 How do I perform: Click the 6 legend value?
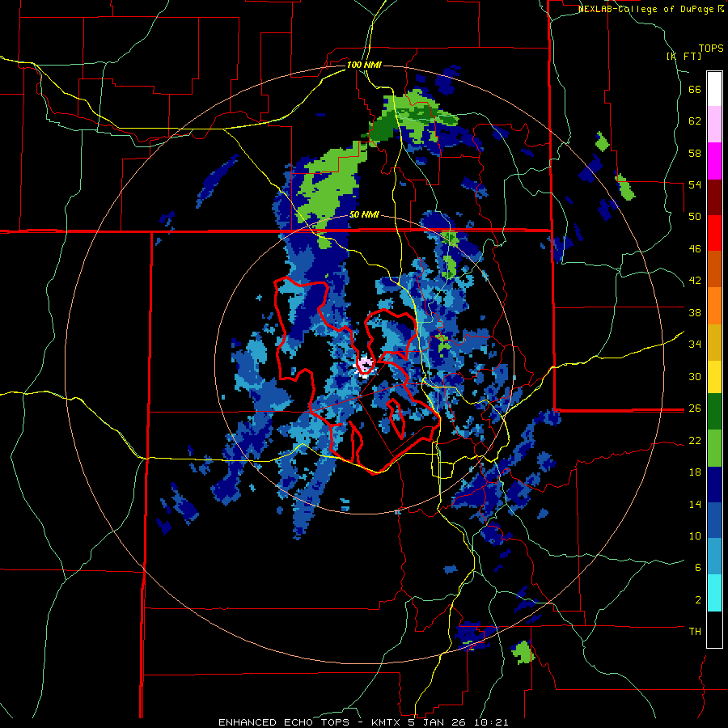coord(698,567)
